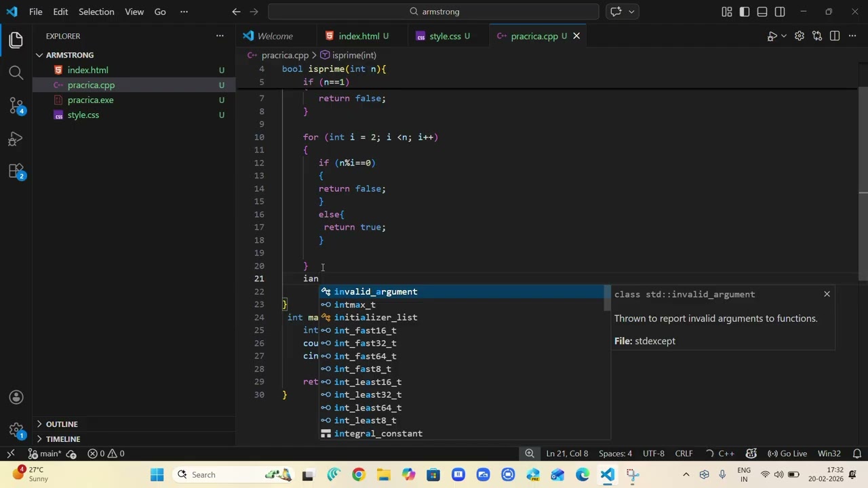This screenshot has height=488, width=868.
Task: Open the Edit menu
Action: [x=60, y=12]
